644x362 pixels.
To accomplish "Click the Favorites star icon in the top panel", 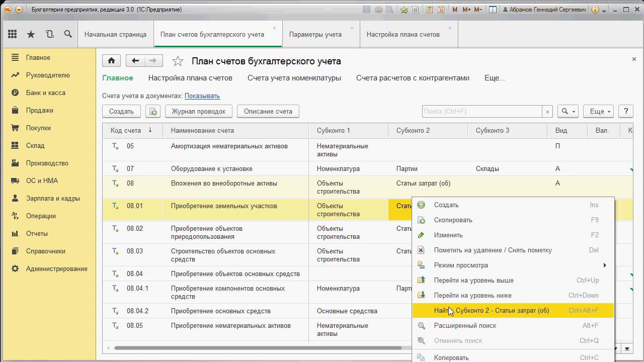I will tap(31, 34).
